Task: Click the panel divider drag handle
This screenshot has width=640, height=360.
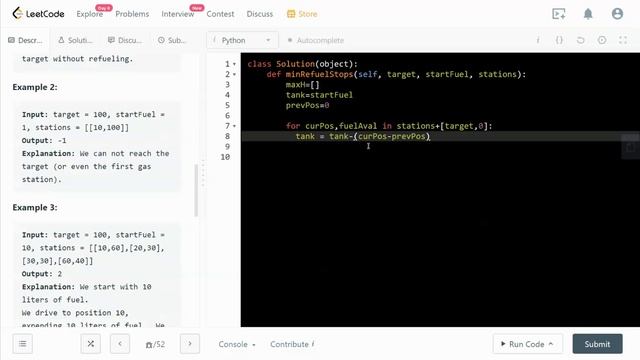Action: pos(203,173)
